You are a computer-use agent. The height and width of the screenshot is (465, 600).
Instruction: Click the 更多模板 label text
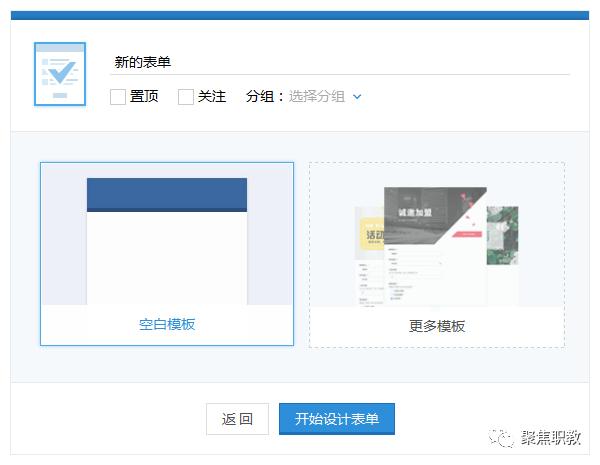point(437,326)
